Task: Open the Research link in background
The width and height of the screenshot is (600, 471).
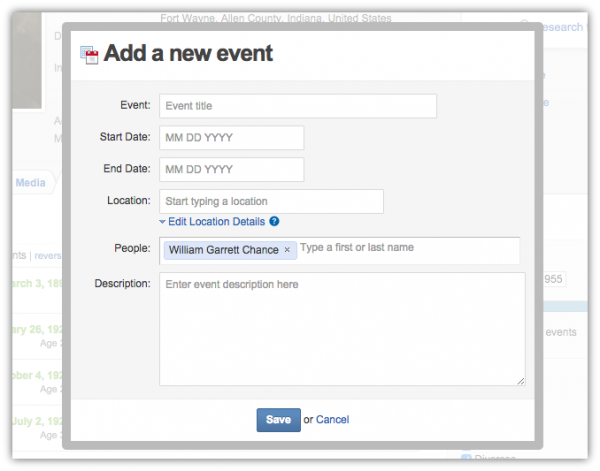Action: (562, 27)
